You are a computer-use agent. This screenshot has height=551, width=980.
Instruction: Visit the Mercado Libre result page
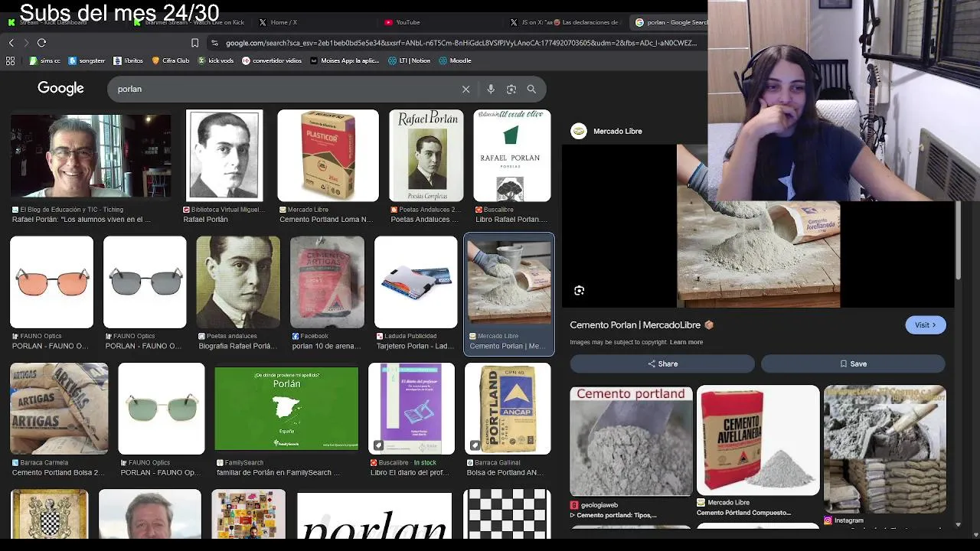[x=925, y=325]
